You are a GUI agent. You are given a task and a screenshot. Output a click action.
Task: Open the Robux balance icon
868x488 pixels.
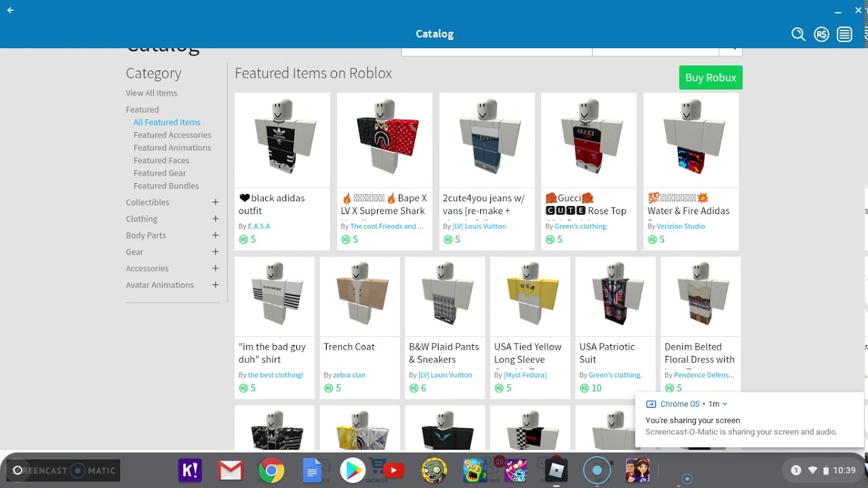coord(821,35)
